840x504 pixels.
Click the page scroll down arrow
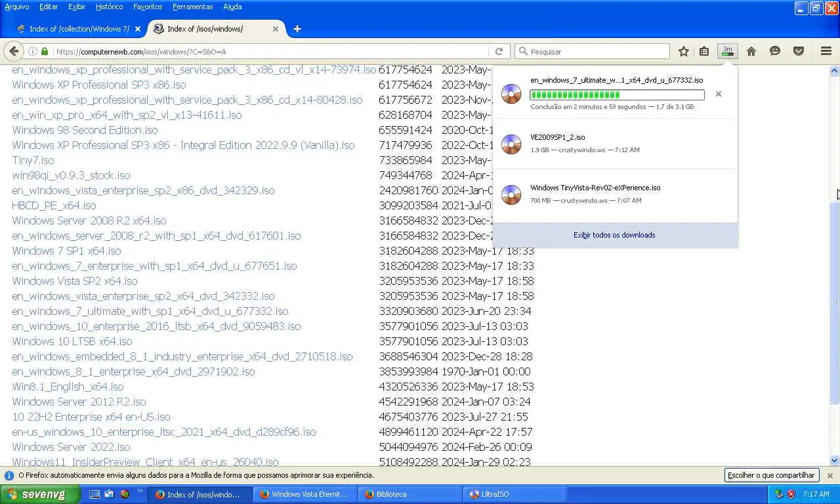835,461
